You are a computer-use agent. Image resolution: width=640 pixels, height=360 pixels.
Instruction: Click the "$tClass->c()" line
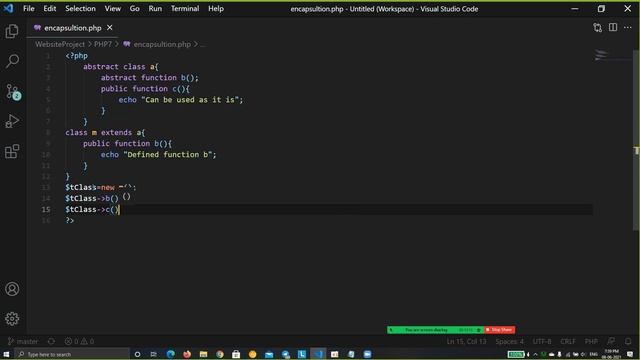[x=92, y=209]
